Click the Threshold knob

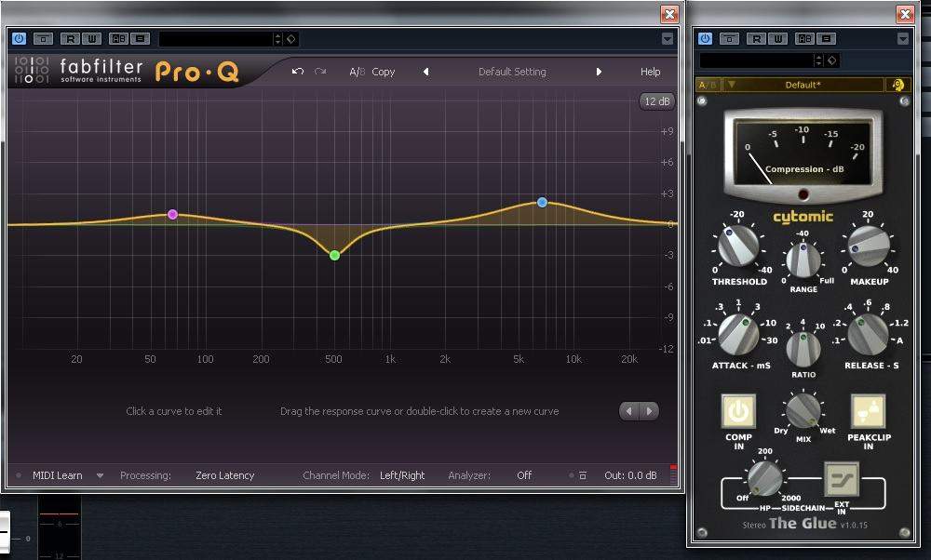[x=738, y=245]
